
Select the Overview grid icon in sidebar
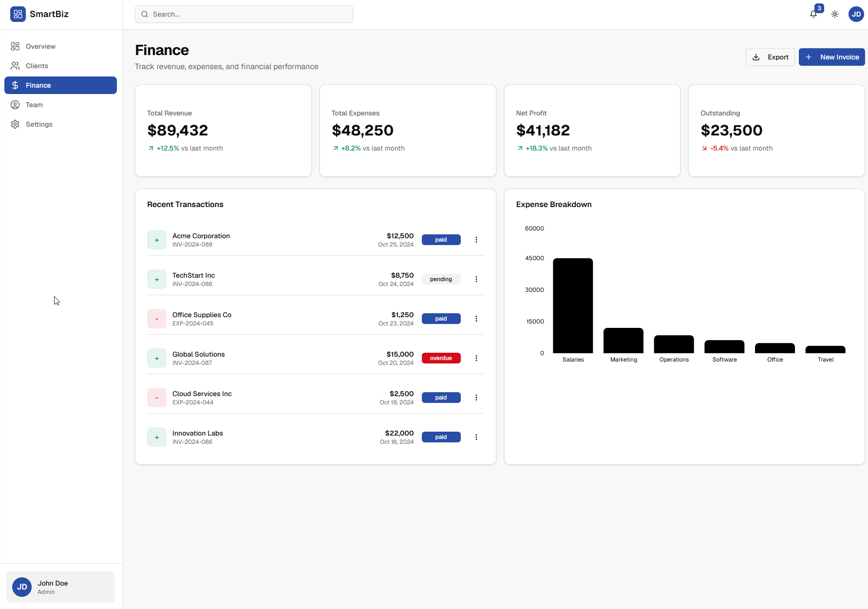tap(15, 46)
